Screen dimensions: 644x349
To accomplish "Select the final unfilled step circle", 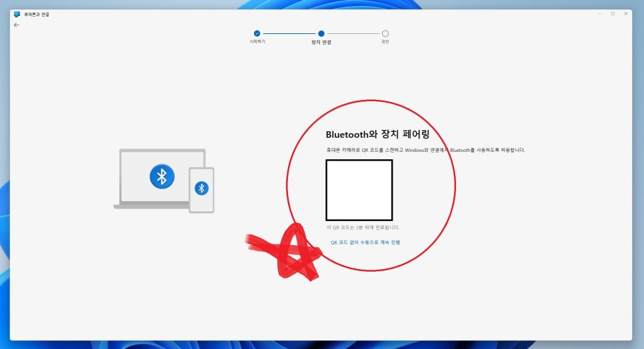I will [385, 33].
